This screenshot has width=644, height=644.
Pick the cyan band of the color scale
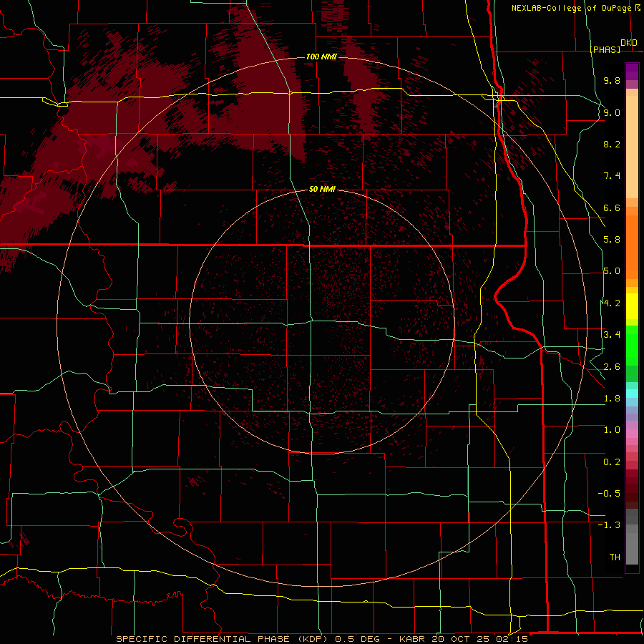[x=632, y=394]
